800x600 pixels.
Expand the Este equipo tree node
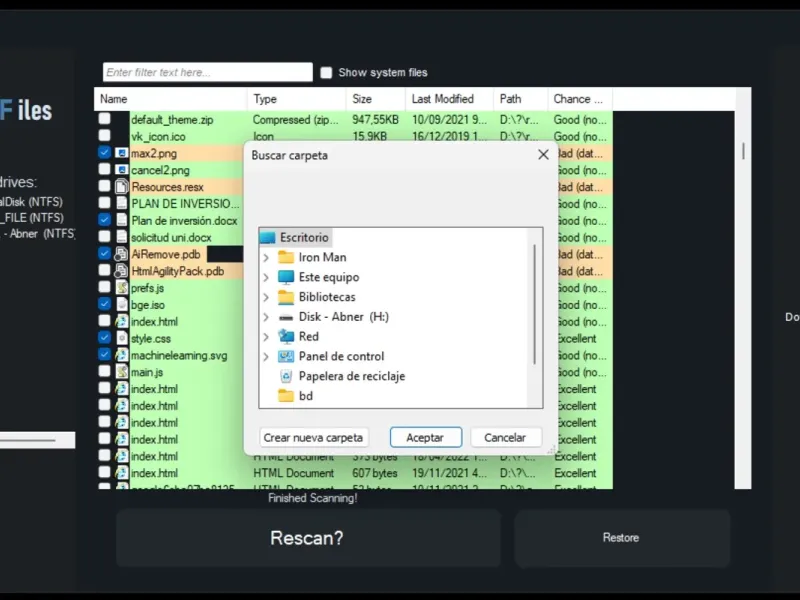coord(266,278)
